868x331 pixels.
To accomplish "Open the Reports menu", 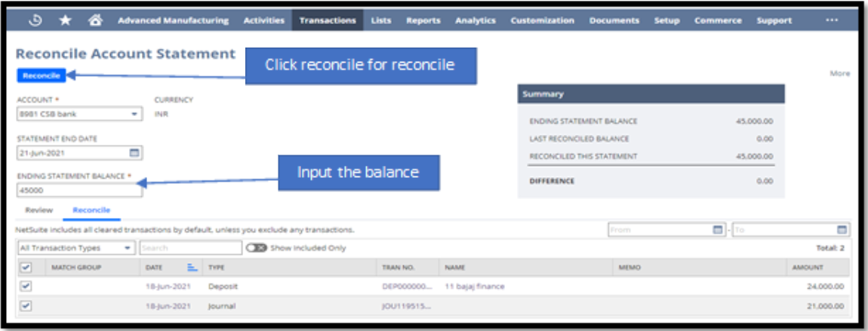I will [x=423, y=20].
